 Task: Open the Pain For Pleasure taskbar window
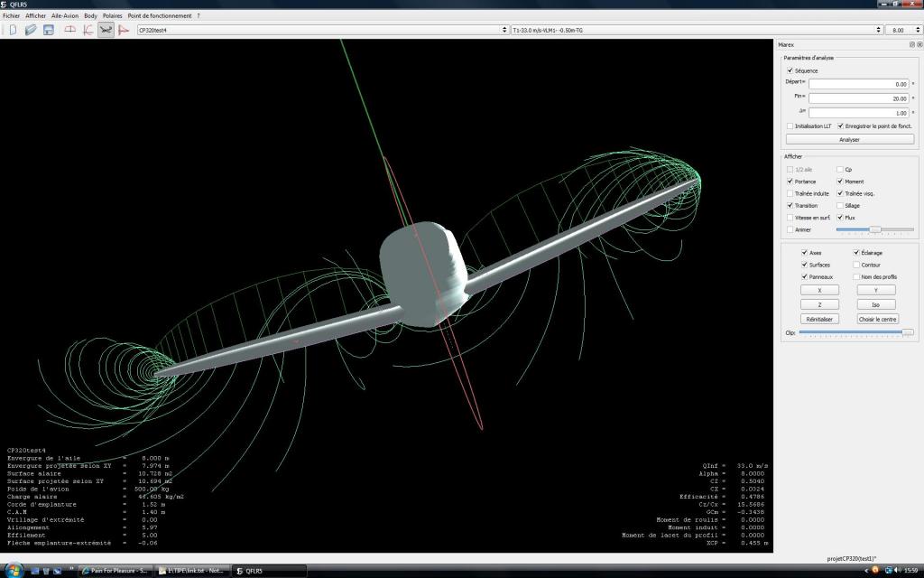(115, 571)
